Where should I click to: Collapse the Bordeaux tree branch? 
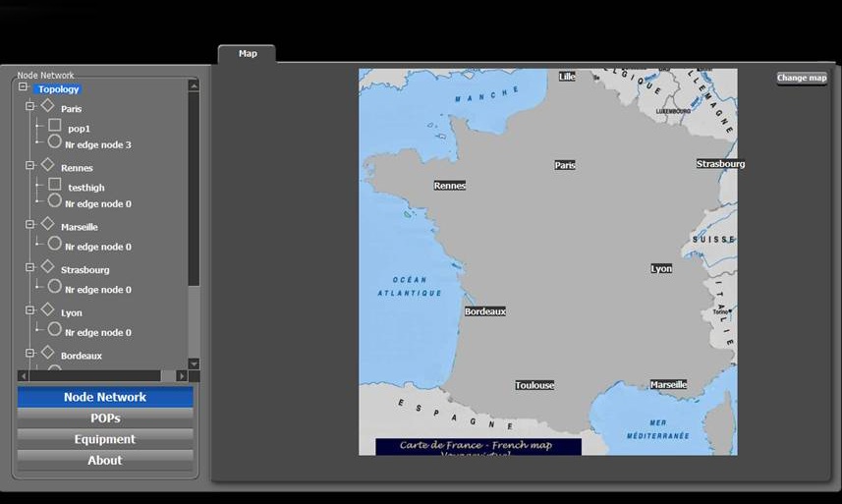tap(30, 353)
